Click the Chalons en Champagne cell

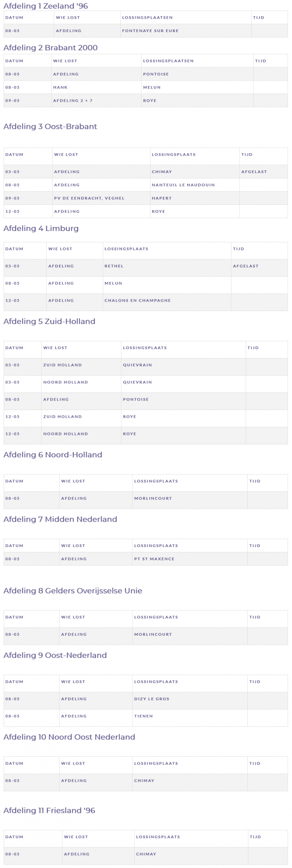coord(137,300)
